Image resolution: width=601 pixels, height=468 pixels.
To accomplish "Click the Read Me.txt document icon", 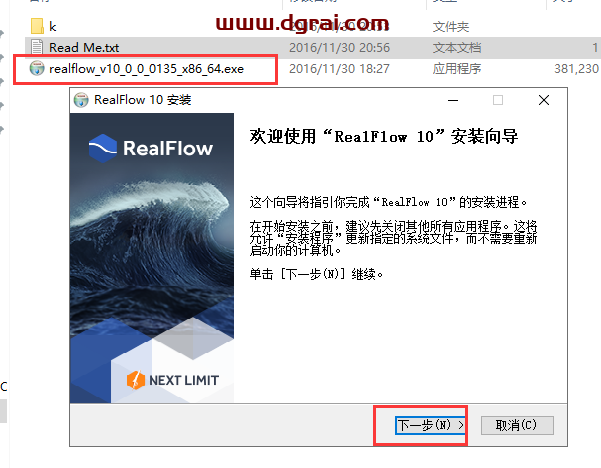I will tap(38, 47).
